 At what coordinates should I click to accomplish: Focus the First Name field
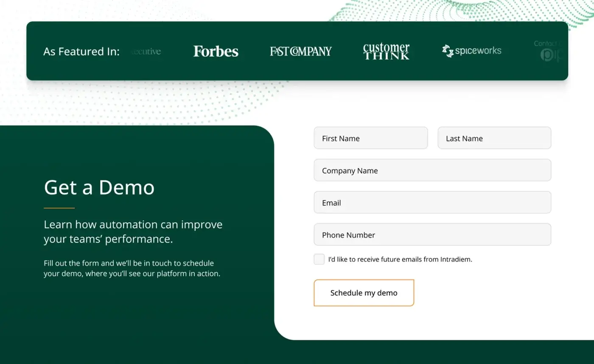click(x=370, y=138)
